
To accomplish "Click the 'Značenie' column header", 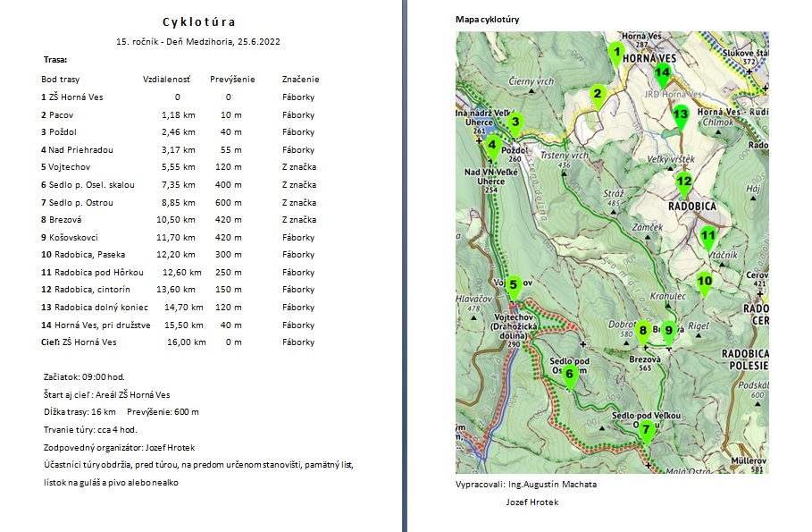I will pos(301,80).
